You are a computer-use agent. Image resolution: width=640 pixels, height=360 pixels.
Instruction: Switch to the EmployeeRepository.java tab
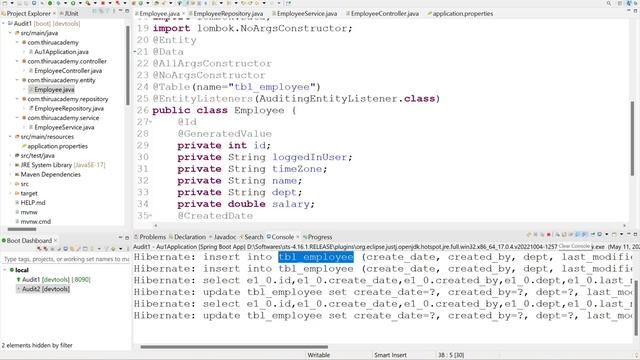coord(228,13)
